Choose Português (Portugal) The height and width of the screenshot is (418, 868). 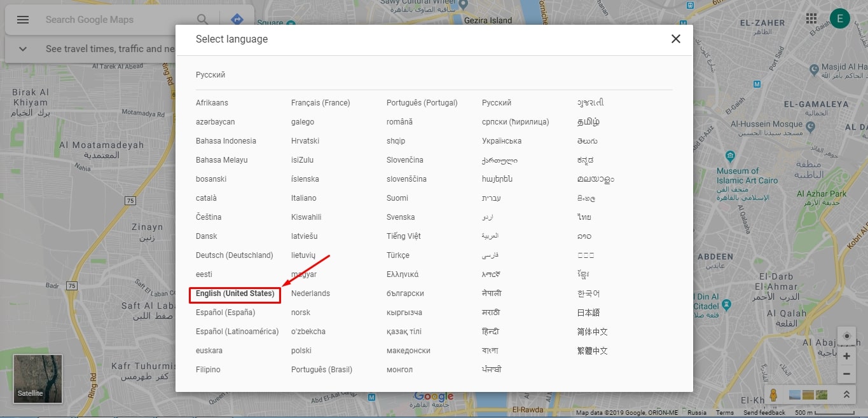(422, 103)
